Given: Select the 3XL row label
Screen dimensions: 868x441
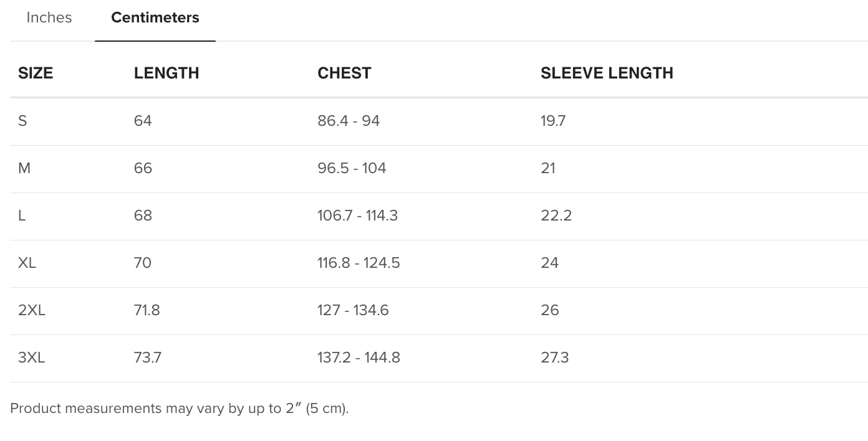Looking at the screenshot, I should [32, 358].
